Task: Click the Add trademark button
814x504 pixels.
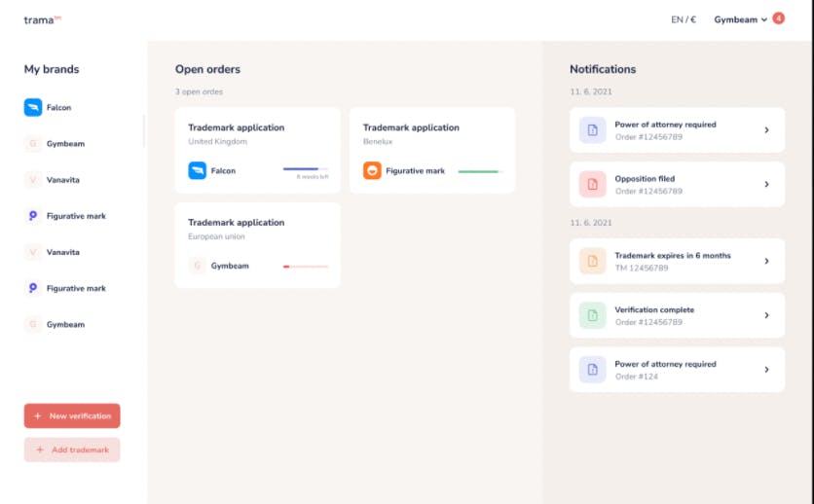Action: coord(72,450)
